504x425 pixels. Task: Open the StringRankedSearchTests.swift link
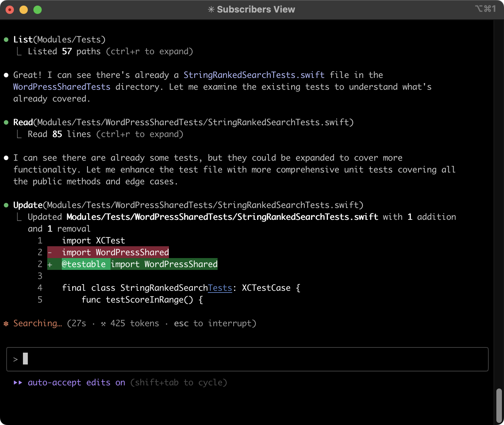pos(254,75)
